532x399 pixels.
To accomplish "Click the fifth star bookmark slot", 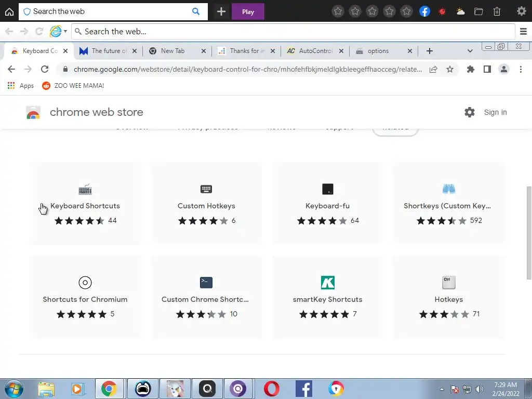I will coord(406,11).
